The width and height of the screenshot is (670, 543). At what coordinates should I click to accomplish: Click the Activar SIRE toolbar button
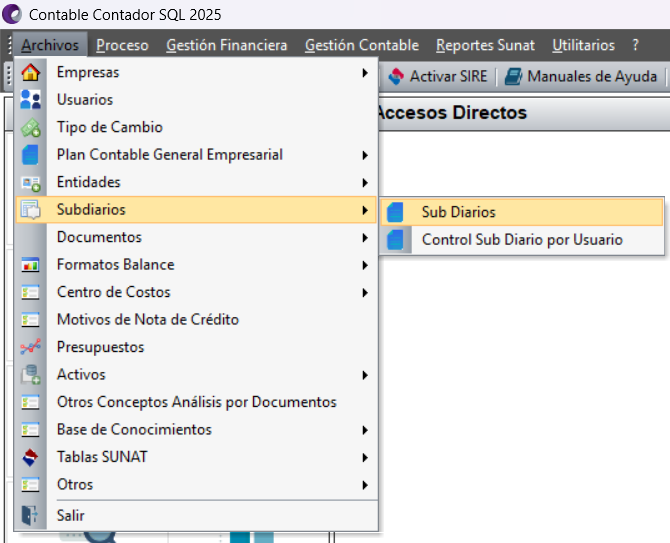click(x=438, y=77)
